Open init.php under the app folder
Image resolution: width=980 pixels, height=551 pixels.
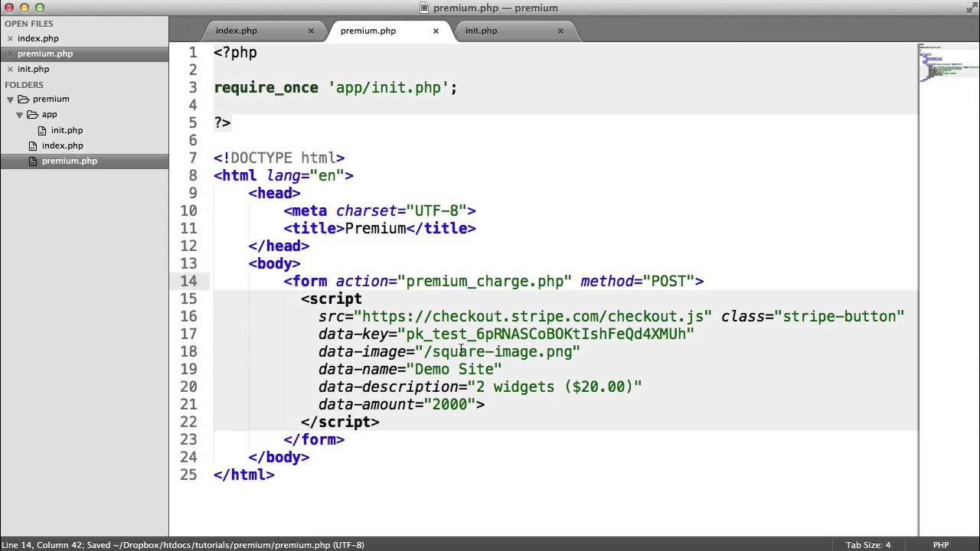[x=67, y=130]
